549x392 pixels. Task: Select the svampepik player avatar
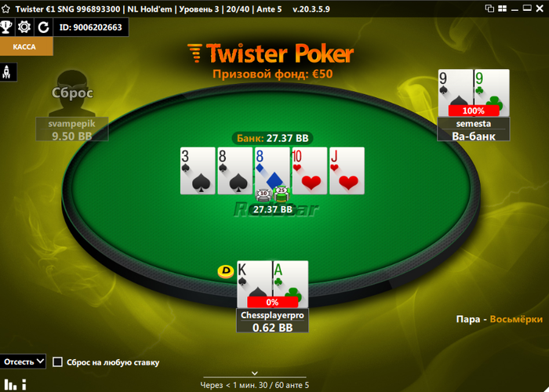tap(72, 93)
